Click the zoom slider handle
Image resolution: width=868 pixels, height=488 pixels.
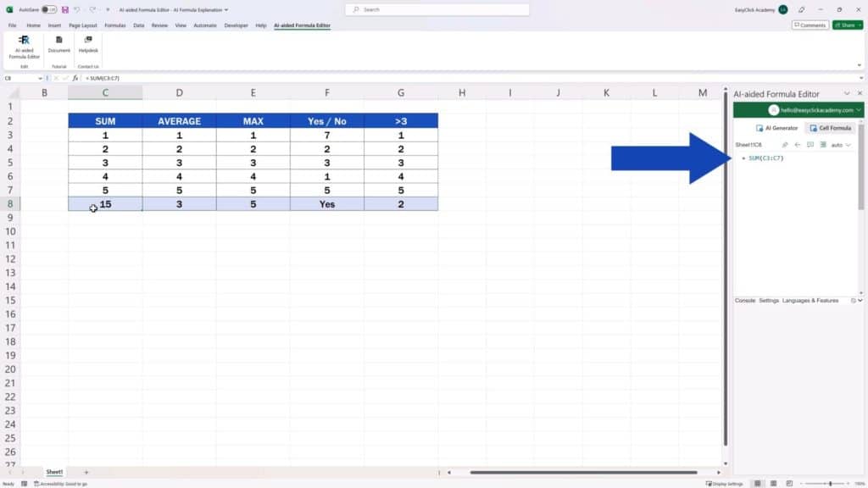830,484
